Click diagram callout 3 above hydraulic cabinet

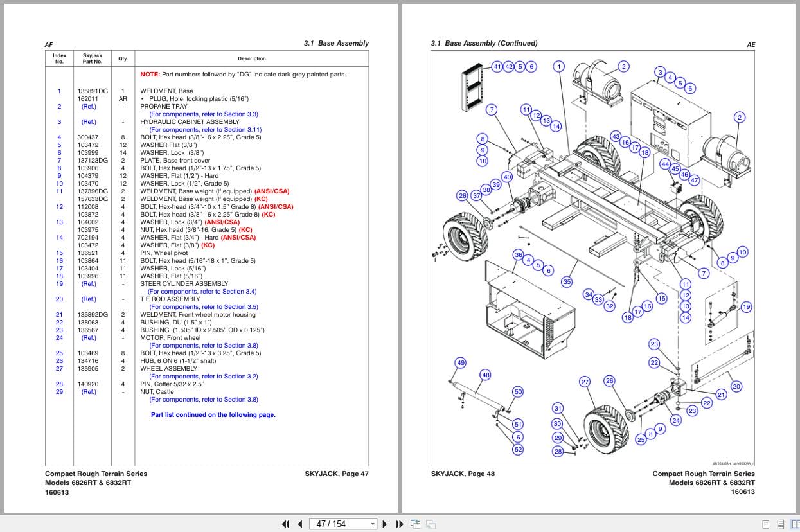tap(660, 72)
